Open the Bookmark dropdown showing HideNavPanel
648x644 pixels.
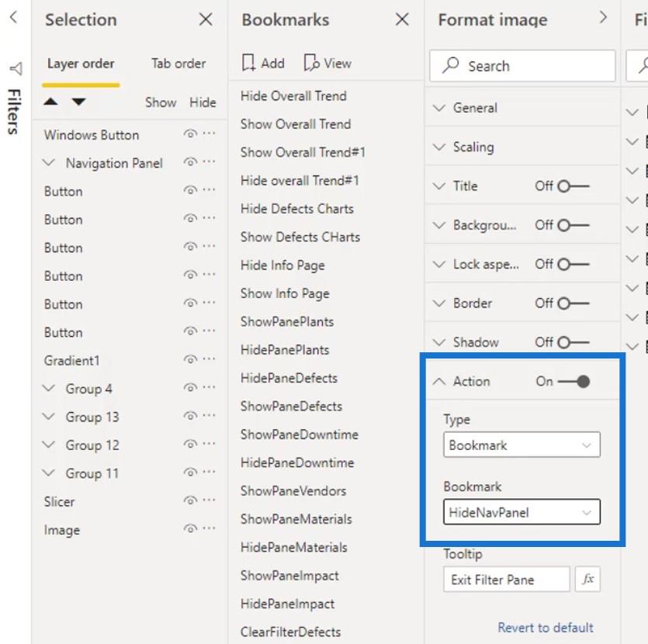(522, 512)
